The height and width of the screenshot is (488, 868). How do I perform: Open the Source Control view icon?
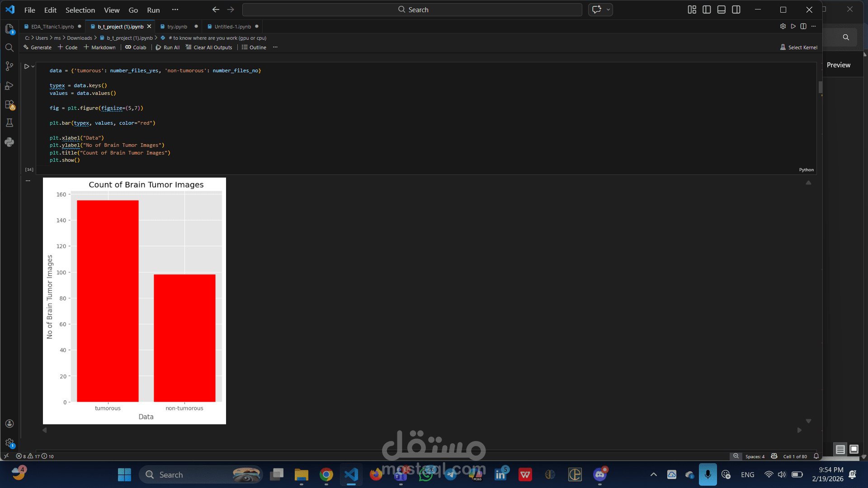click(x=9, y=66)
